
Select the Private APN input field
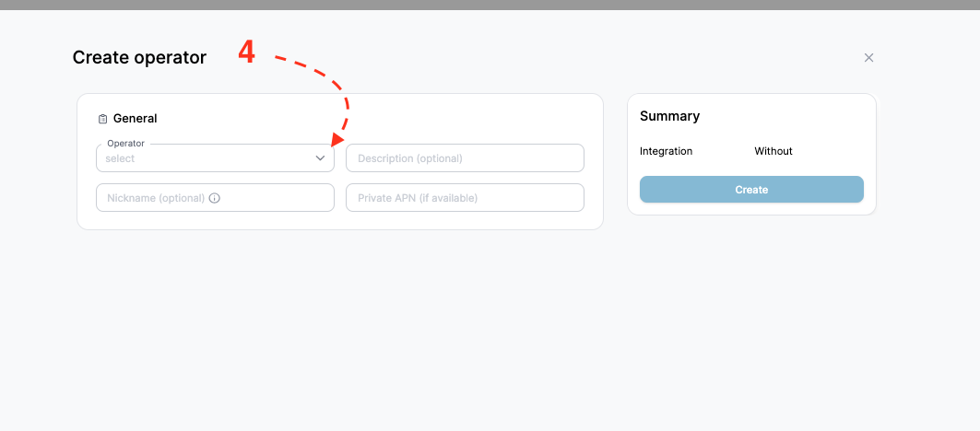(465, 197)
